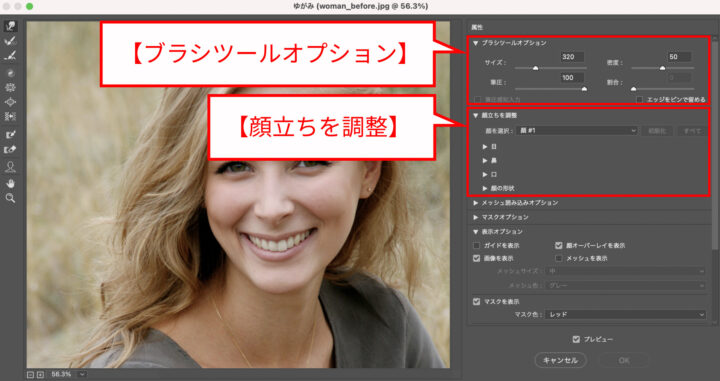This screenshot has width=720, height=381.
Task: Select the Freeze Mask tool
Action: pos(10,134)
